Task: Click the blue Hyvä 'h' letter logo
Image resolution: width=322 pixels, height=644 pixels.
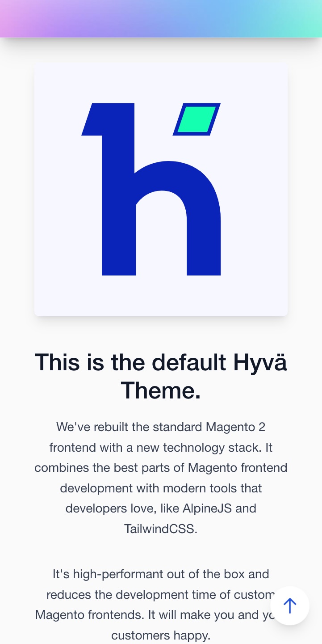Action: pos(151,189)
